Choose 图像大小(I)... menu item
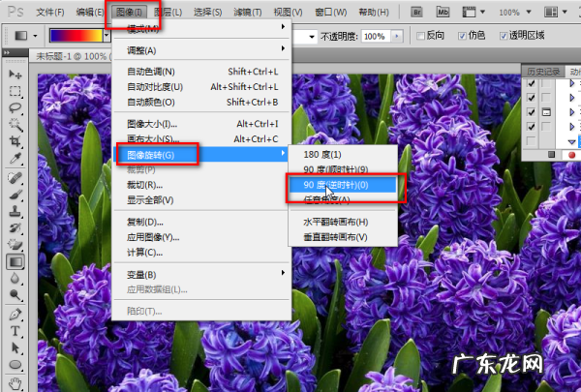 pyautogui.click(x=202, y=124)
